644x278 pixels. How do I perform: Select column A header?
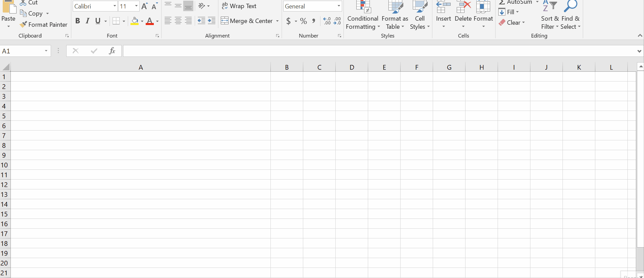point(141,67)
